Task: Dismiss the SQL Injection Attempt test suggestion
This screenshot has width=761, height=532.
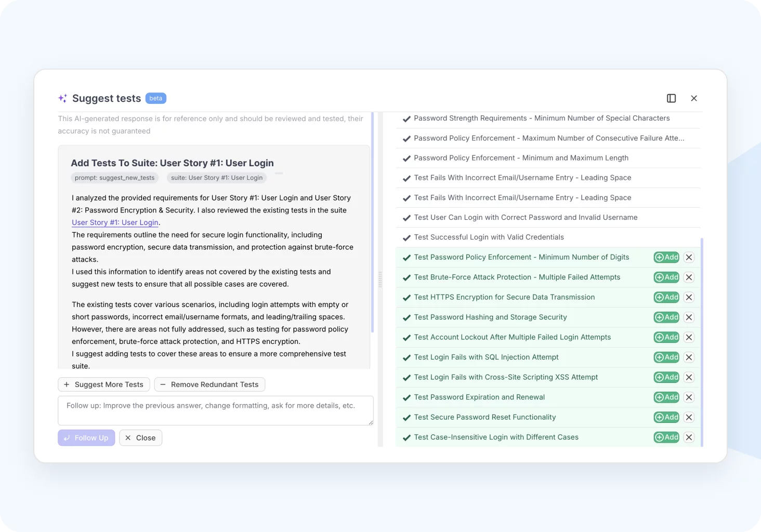Action: (x=689, y=357)
